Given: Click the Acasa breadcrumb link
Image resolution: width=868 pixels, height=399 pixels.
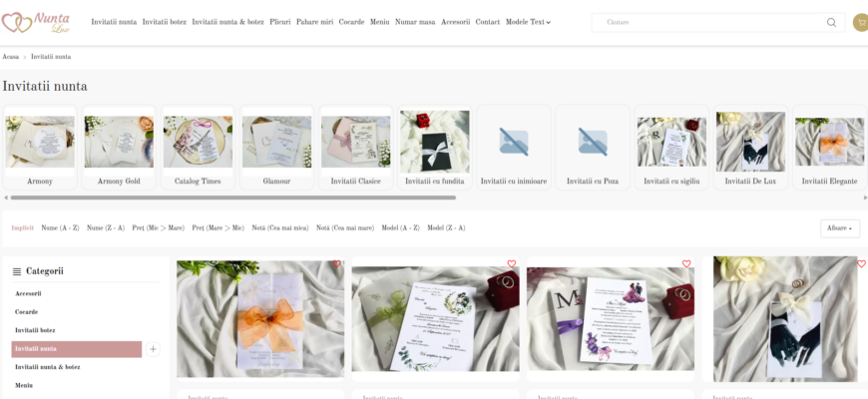Looking at the screenshot, I should [11, 57].
